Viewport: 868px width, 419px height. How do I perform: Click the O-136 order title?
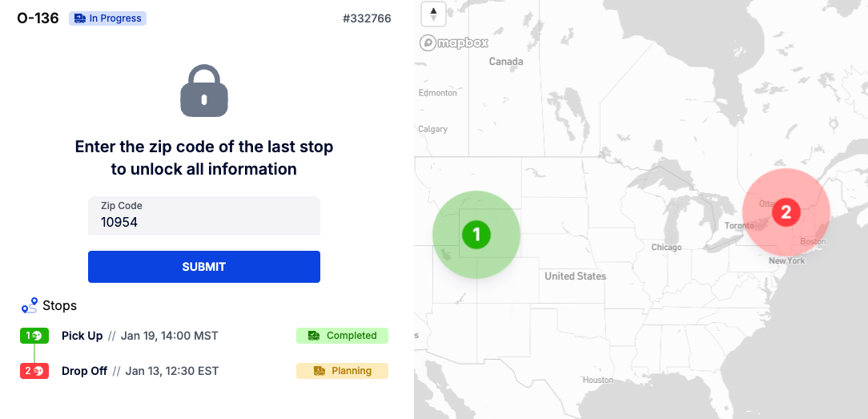pos(38,18)
